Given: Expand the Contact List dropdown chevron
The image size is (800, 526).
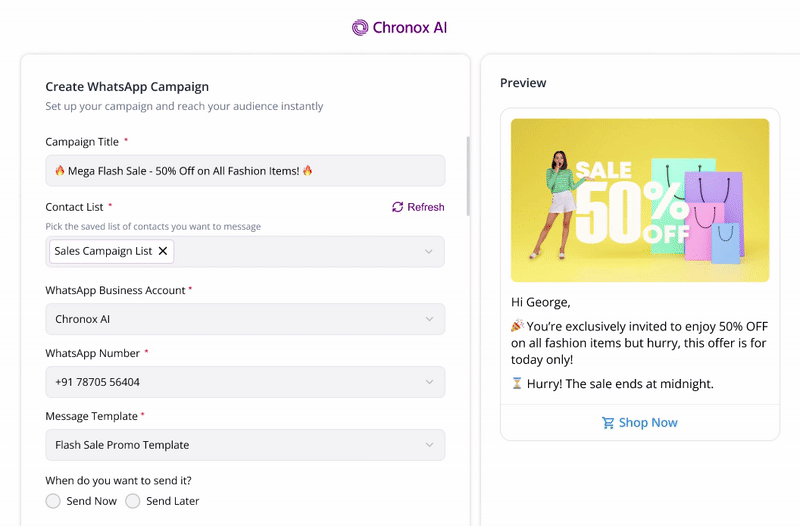Looking at the screenshot, I should (429, 252).
